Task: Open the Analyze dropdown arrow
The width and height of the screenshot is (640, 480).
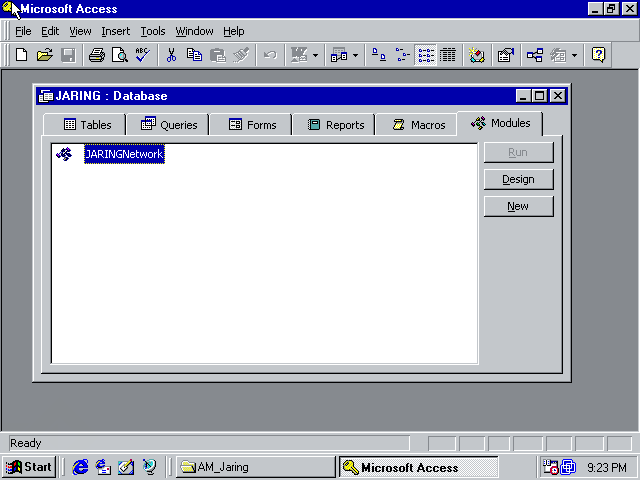Action: click(x=355, y=55)
